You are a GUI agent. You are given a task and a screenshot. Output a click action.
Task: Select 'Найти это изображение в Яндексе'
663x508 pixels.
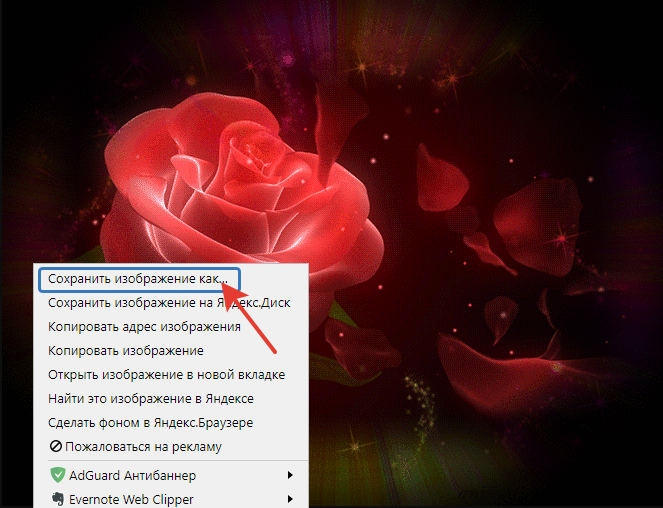pos(171,399)
